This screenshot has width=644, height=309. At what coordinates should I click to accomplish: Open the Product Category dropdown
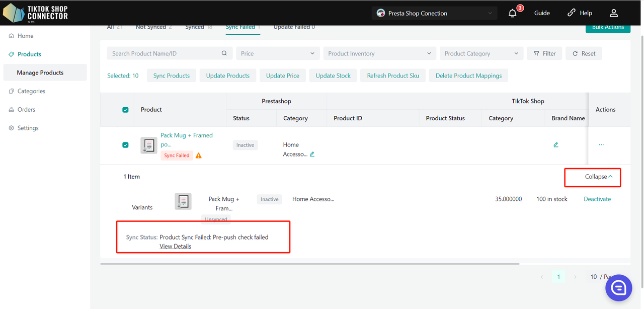pos(481,53)
